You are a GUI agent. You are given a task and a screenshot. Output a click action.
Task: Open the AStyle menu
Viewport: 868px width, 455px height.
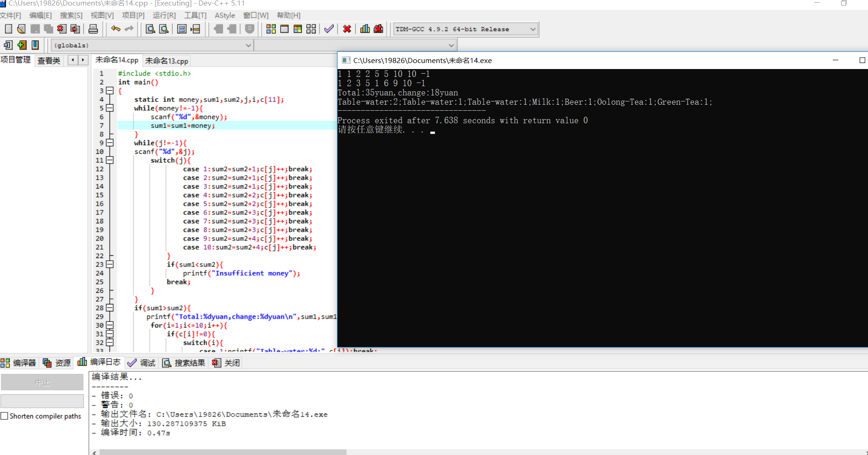(x=225, y=15)
